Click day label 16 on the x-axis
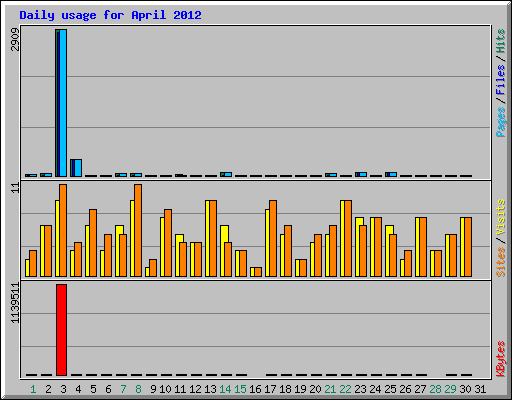Image resolution: width=512 pixels, height=400 pixels. point(255,389)
